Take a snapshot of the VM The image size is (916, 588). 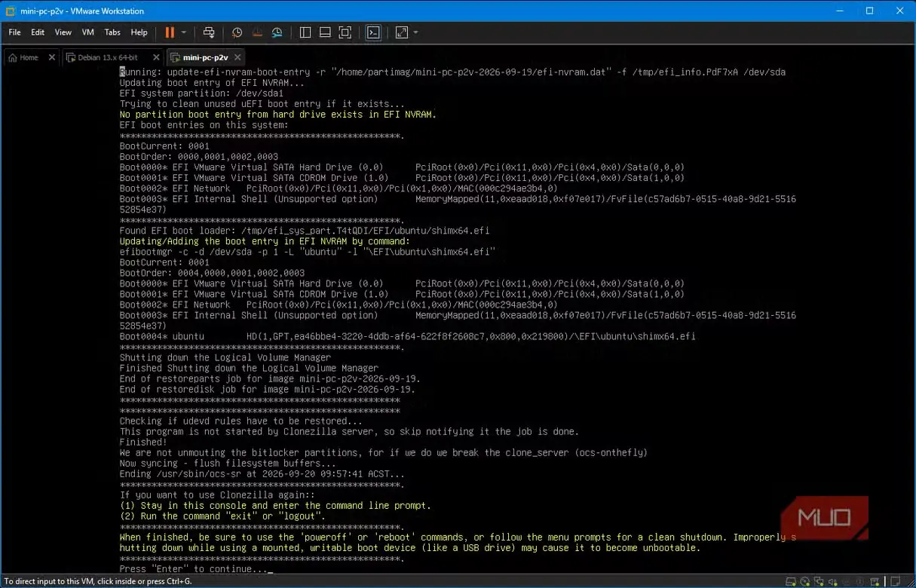coord(237,32)
